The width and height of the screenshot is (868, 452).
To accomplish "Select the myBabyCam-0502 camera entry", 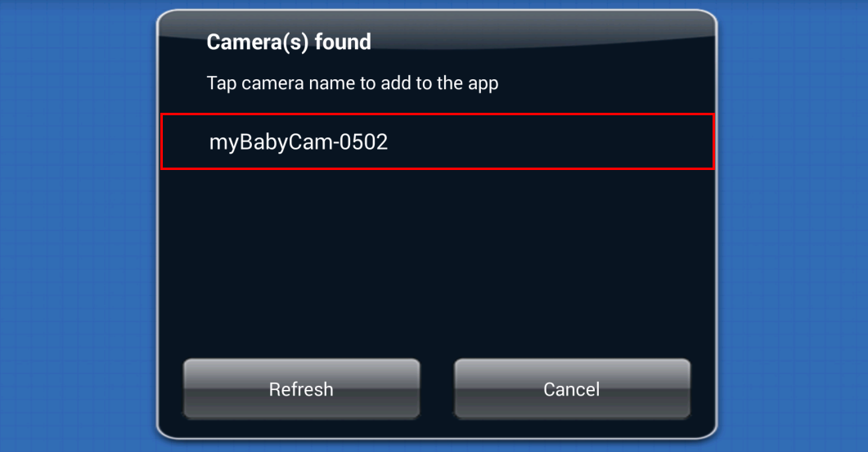I will pyautogui.click(x=438, y=141).
